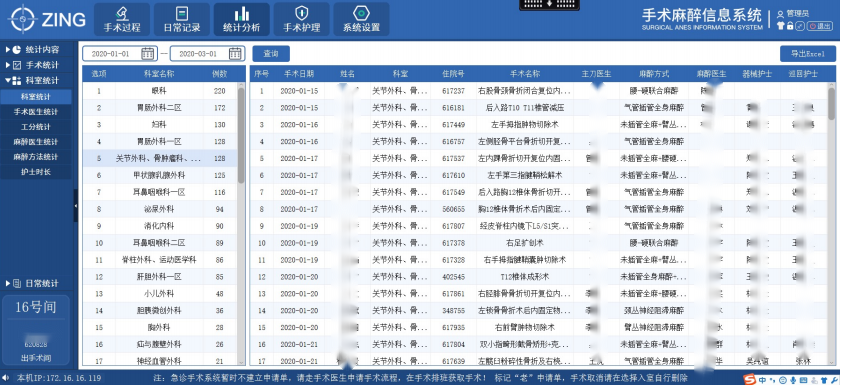Click the surgery table vertical scrollbar
This screenshot has height=385, width=842.
click(x=831, y=103)
